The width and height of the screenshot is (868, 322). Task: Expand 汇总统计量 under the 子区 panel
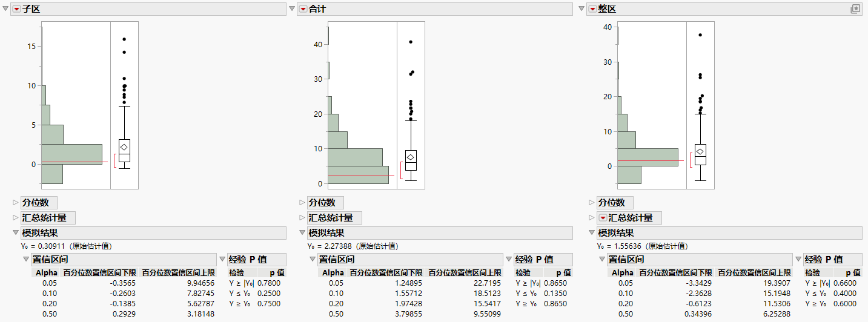[x=16, y=218]
